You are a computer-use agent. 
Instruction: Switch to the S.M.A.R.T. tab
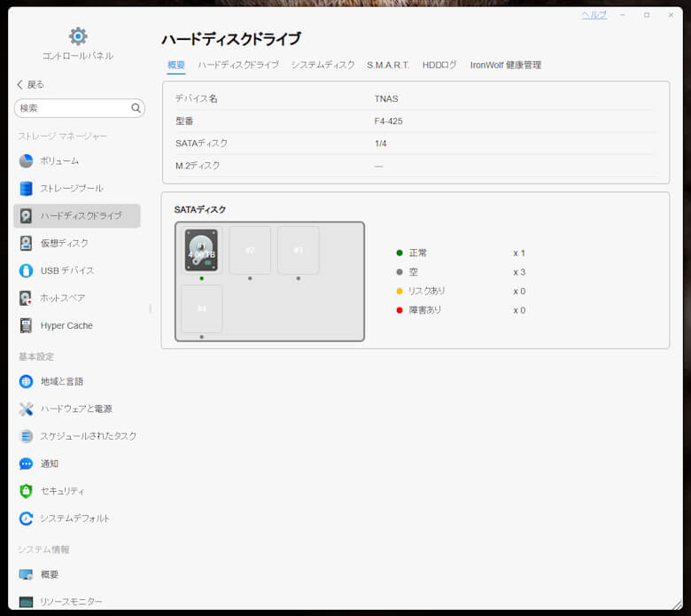point(388,65)
